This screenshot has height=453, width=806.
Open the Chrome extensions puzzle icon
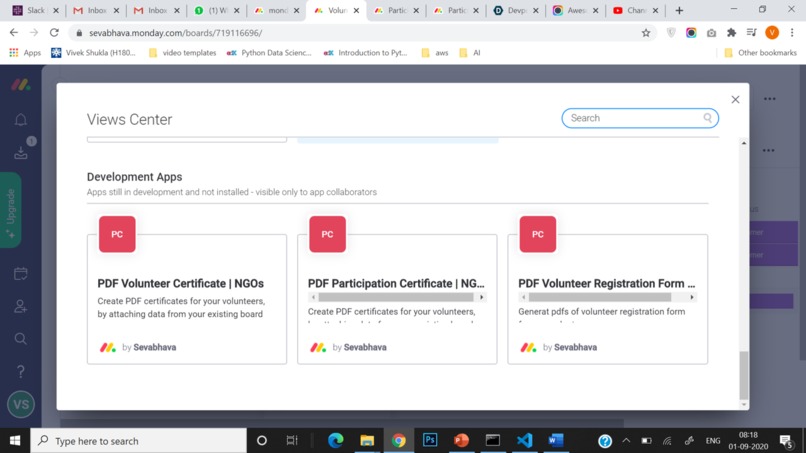coord(731,33)
